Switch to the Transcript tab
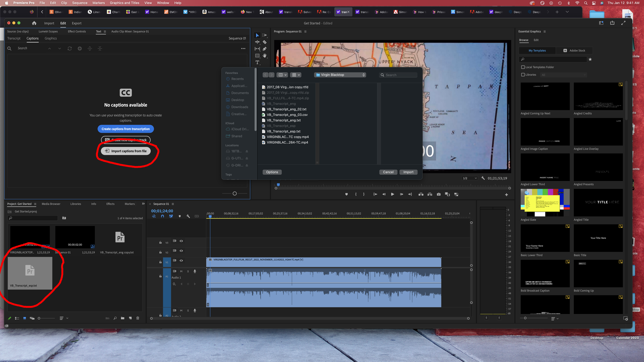The image size is (644, 362). coord(14,38)
